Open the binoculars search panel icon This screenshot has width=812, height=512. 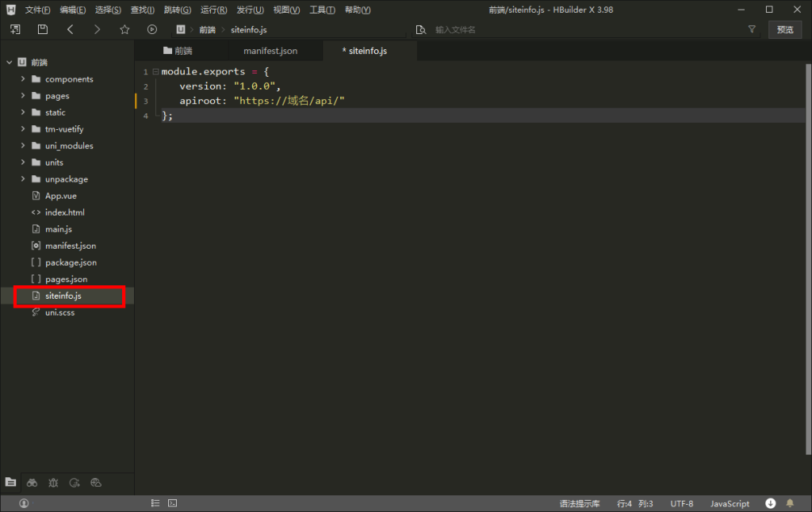(32, 483)
